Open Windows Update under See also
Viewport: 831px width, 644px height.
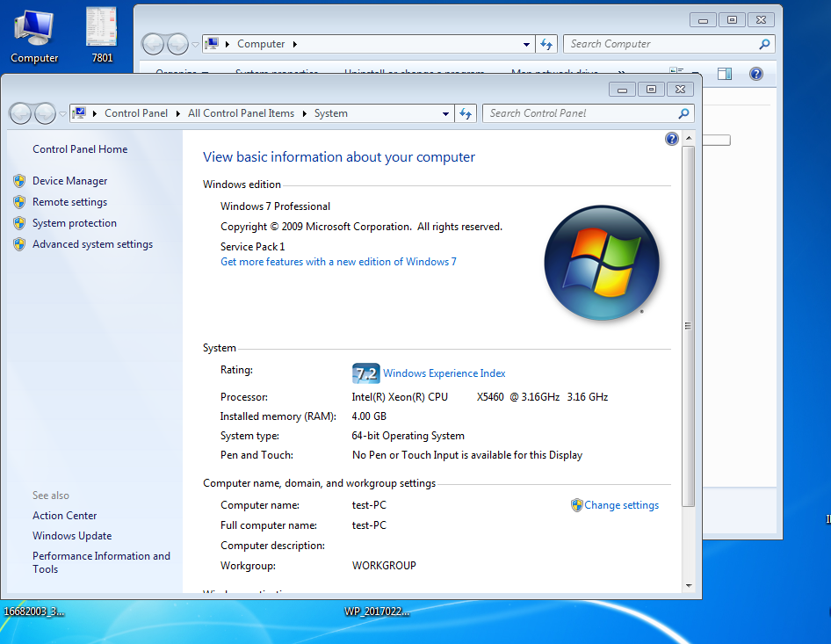pos(72,536)
